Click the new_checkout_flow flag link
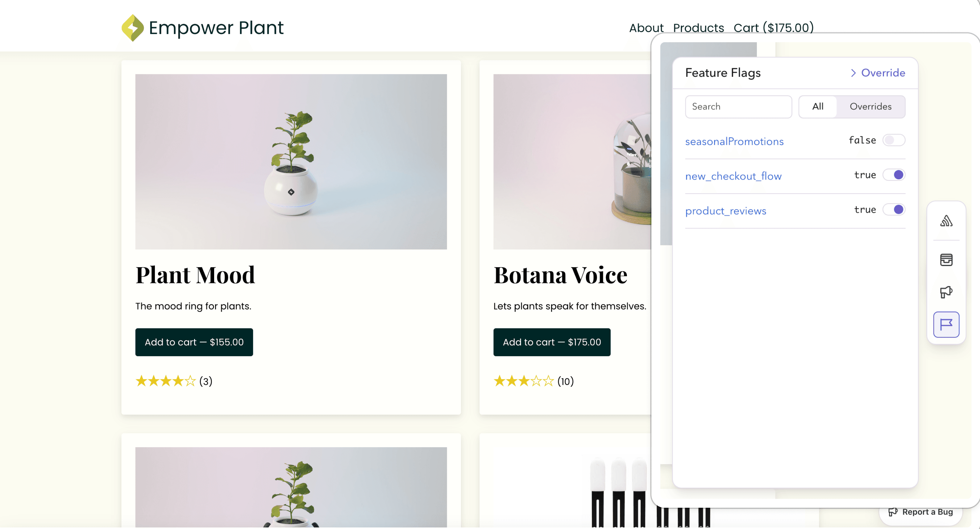This screenshot has width=980, height=529. pyautogui.click(x=733, y=176)
